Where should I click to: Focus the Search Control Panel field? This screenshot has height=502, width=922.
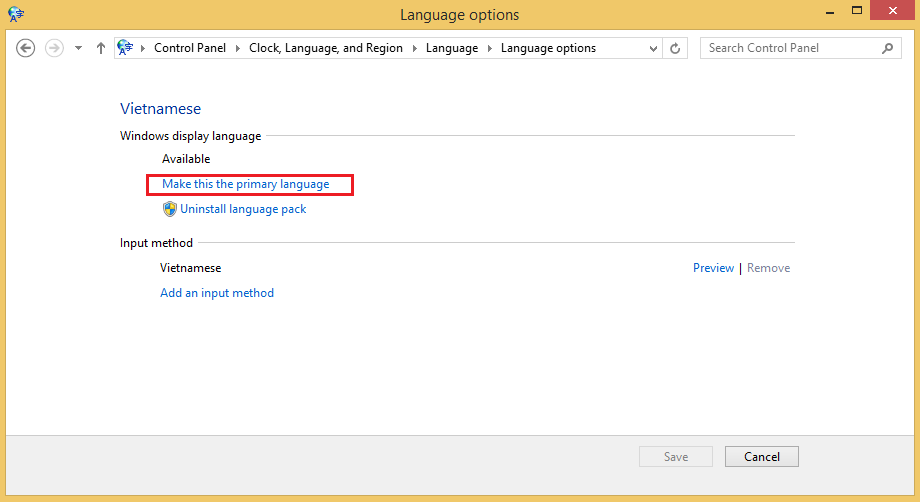coord(790,48)
